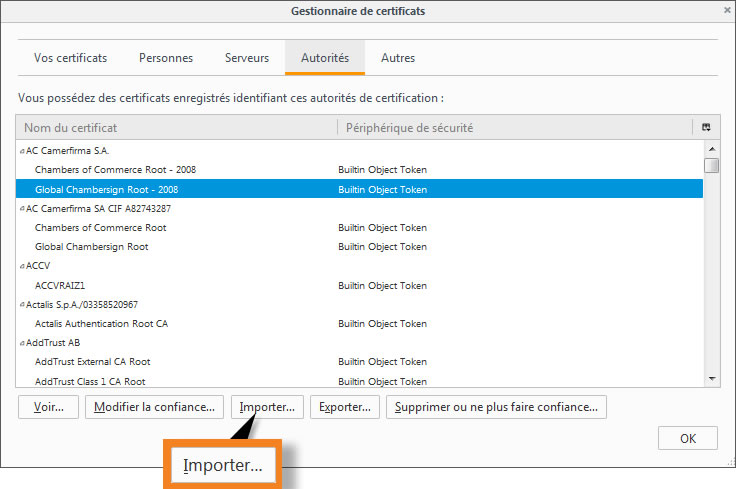
Task: Sort by Nom du certificat column header
Action: 177,128
